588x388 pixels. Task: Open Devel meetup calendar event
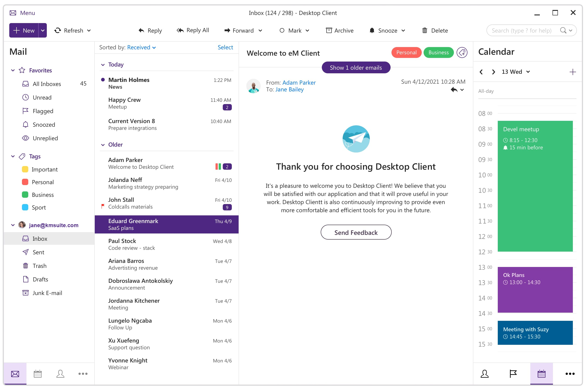pos(535,186)
